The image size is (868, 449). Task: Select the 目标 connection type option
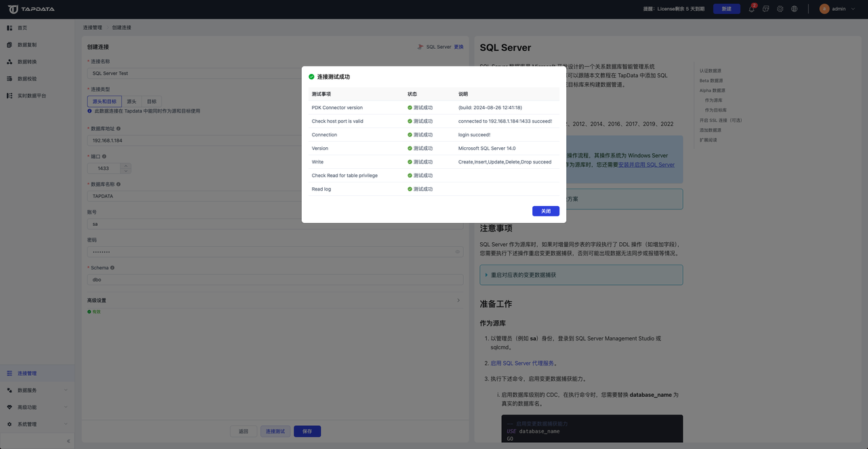(153, 101)
